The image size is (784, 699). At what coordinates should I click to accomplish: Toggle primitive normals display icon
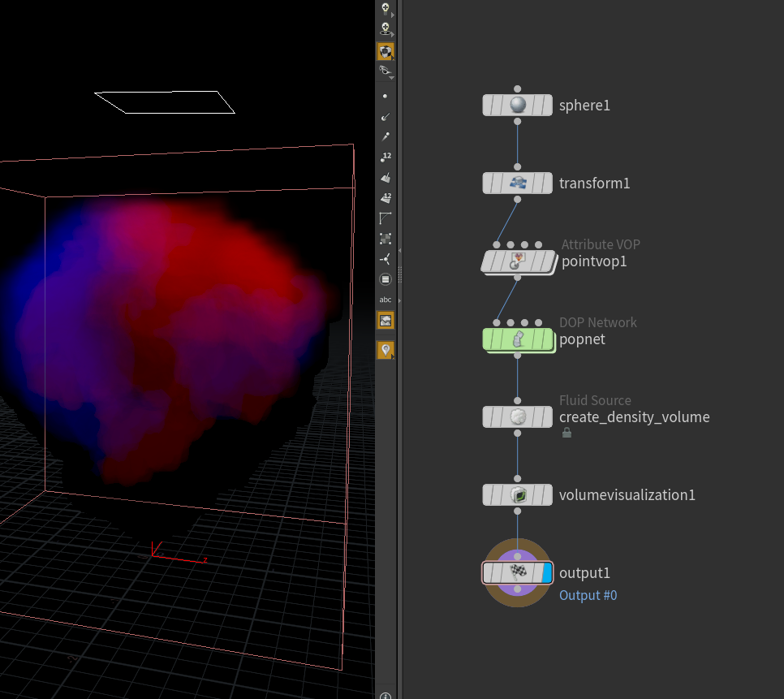point(385,178)
